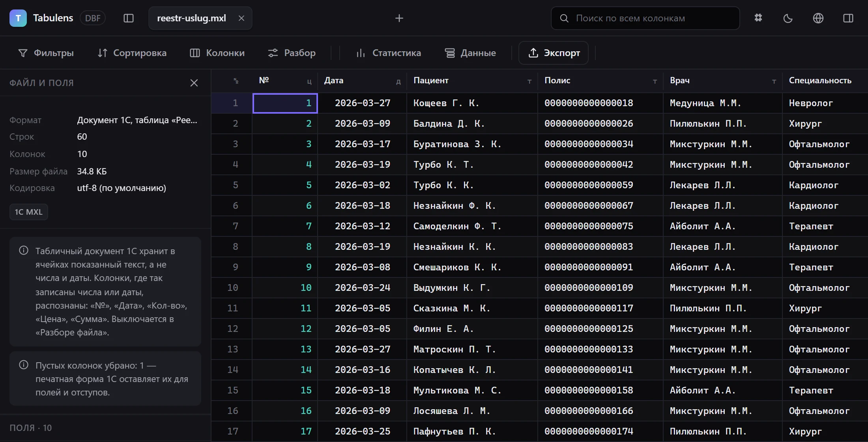Screen dimensions: 868x442
Task: Toggle the left sidebar panel icon
Action: [129, 18]
